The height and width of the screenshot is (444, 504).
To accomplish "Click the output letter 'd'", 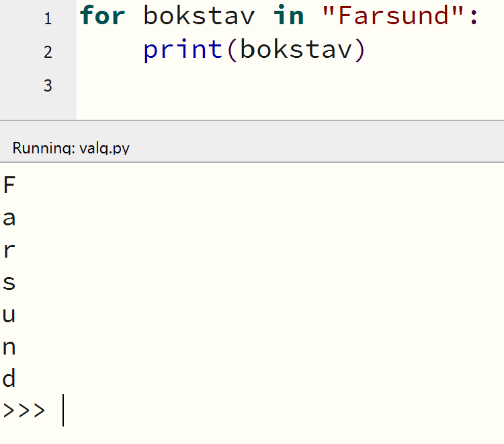I will 9,379.
